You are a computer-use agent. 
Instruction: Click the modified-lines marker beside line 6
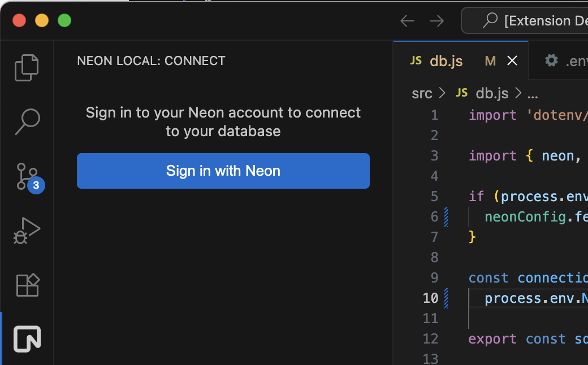446,216
